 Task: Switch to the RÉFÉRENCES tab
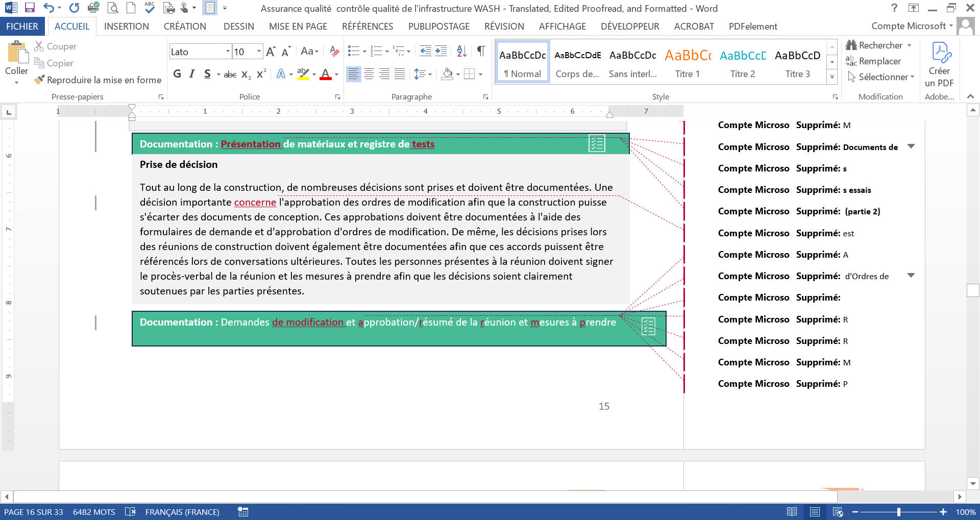coord(367,26)
